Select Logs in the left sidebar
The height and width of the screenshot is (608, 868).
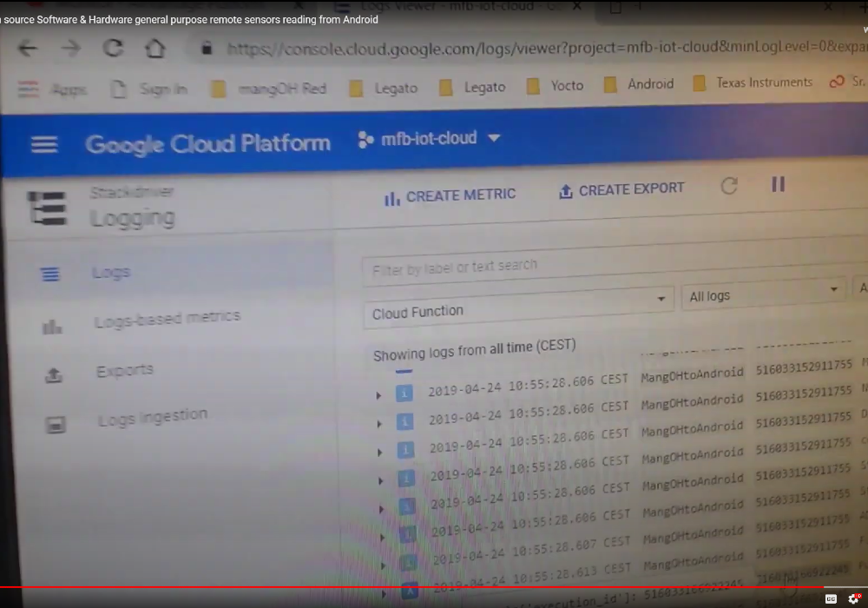click(110, 273)
